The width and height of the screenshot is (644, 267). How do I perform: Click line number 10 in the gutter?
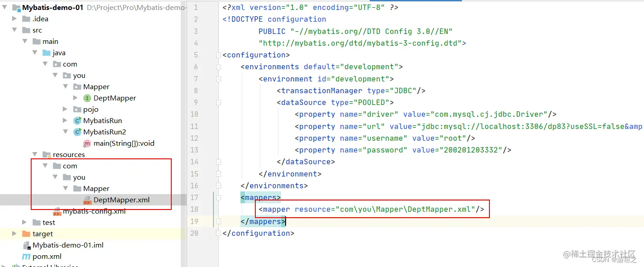194,114
